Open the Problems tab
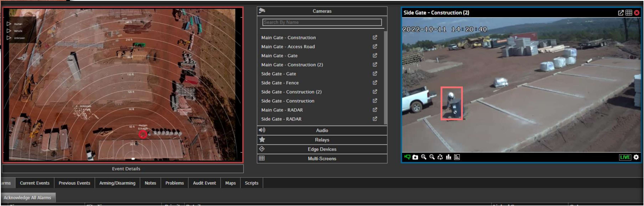The width and height of the screenshot is (644, 206). pyautogui.click(x=175, y=183)
